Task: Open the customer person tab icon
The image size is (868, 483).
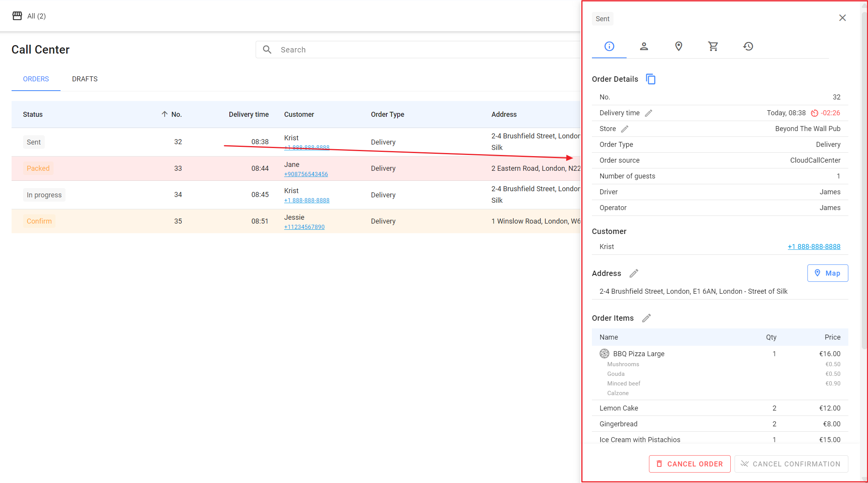Action: coord(644,46)
